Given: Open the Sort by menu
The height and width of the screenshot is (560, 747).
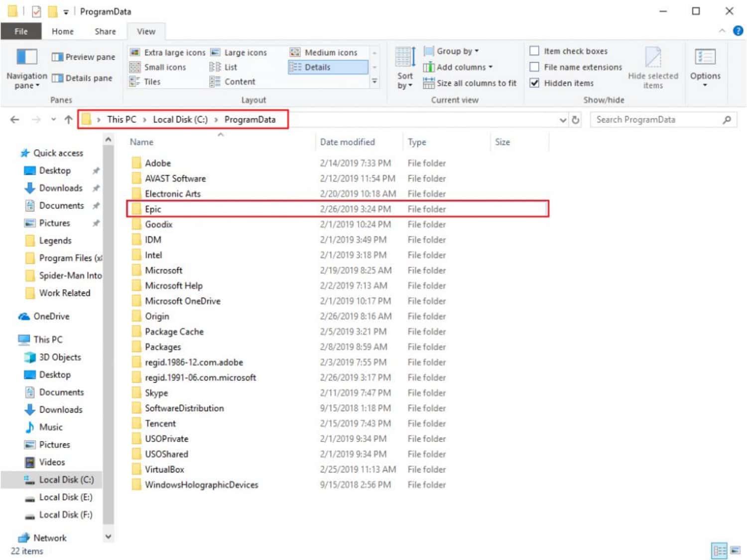Looking at the screenshot, I should click(x=405, y=68).
